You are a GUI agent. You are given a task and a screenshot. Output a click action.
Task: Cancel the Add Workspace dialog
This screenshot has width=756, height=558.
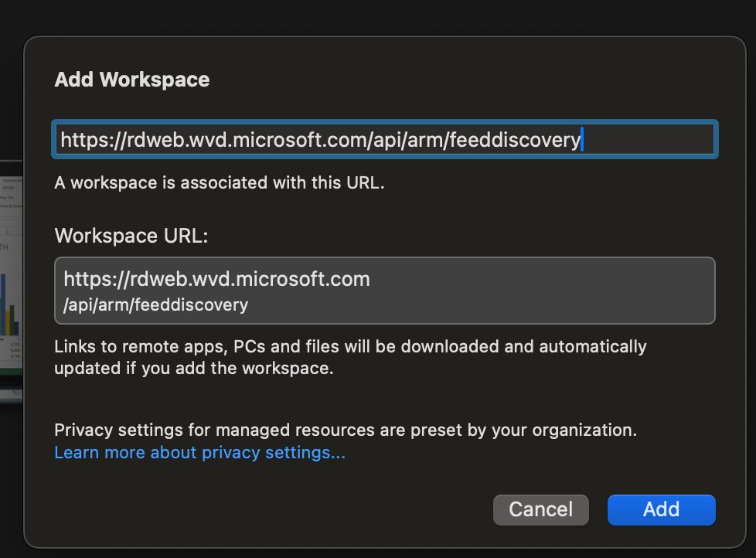click(x=540, y=510)
